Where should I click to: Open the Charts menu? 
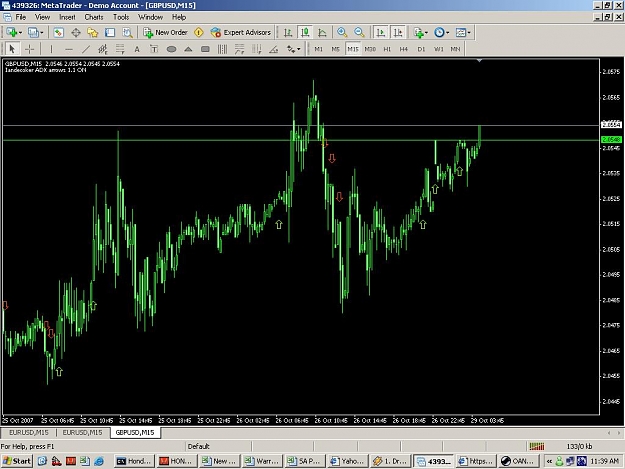click(x=94, y=17)
